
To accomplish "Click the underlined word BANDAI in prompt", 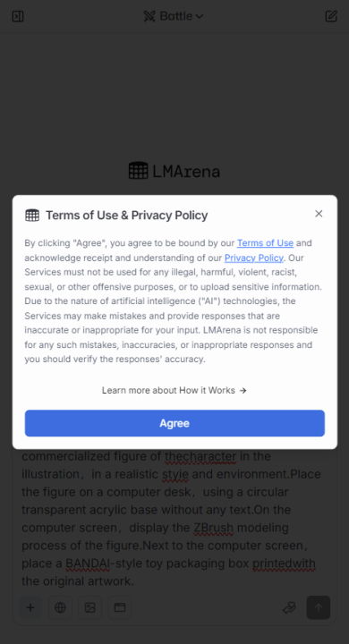I will pyautogui.click(x=88, y=563).
